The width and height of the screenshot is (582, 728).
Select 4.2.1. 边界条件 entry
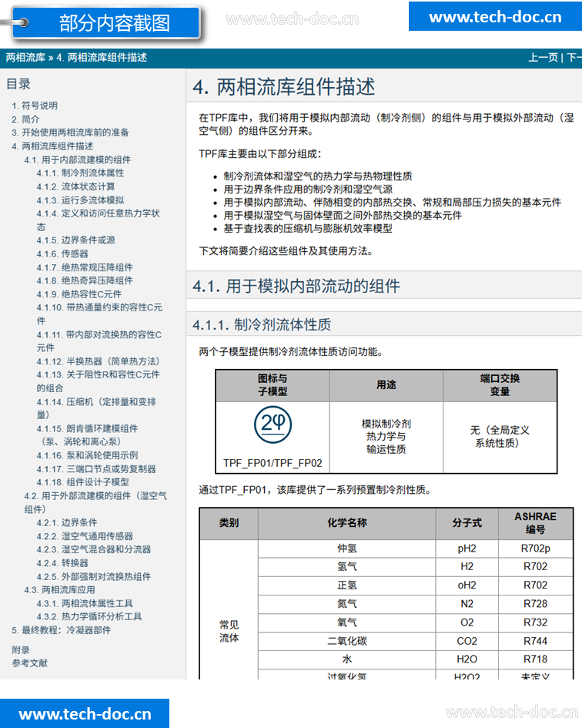[x=67, y=522]
